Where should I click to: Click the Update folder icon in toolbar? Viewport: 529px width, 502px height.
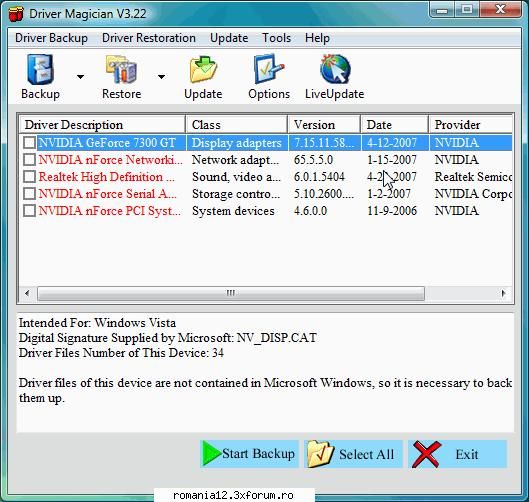pyautogui.click(x=203, y=69)
